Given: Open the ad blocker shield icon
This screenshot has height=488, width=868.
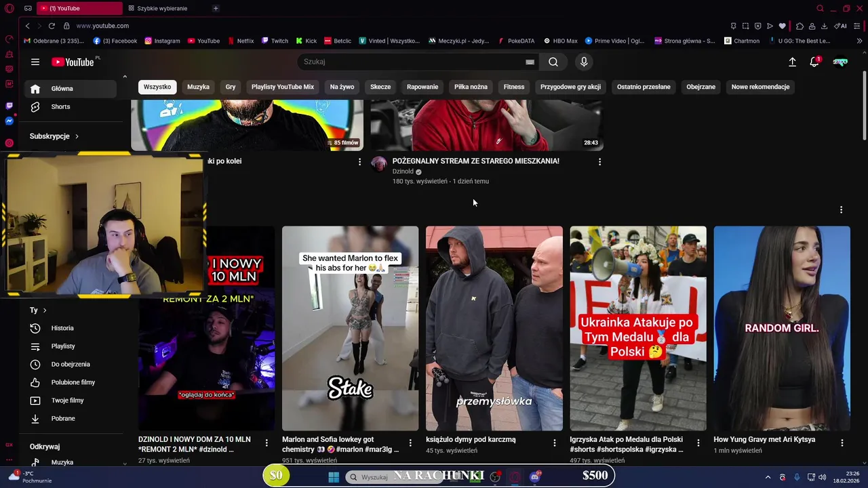Looking at the screenshot, I should pyautogui.click(x=757, y=26).
